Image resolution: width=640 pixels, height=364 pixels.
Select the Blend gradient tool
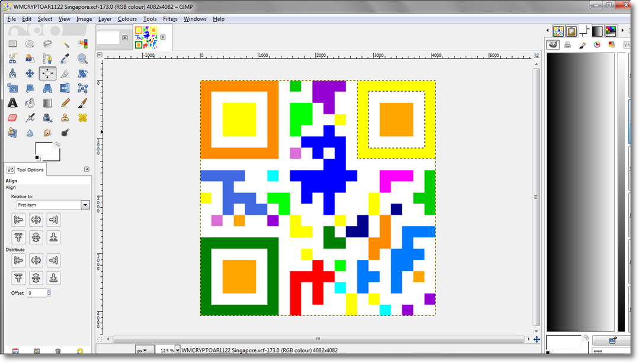[x=47, y=103]
